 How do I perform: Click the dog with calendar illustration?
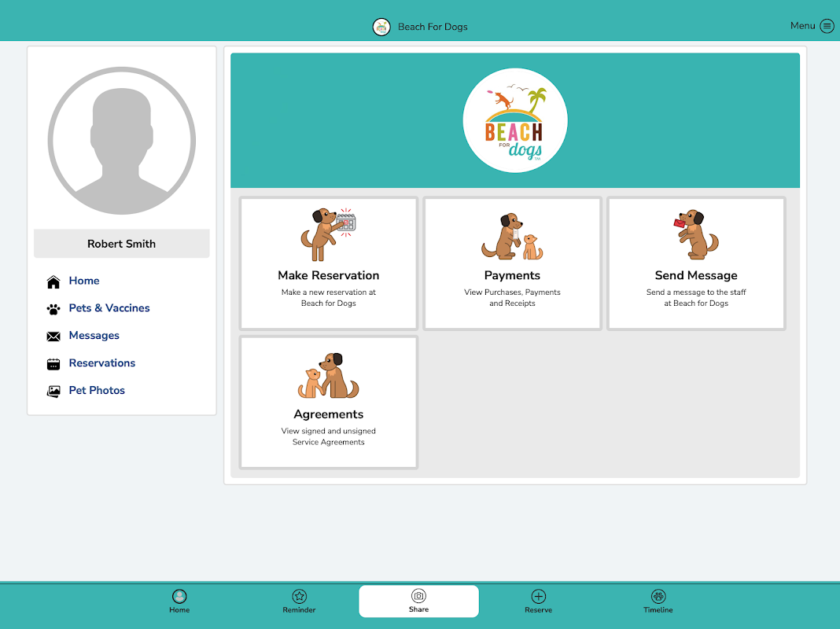click(x=329, y=234)
